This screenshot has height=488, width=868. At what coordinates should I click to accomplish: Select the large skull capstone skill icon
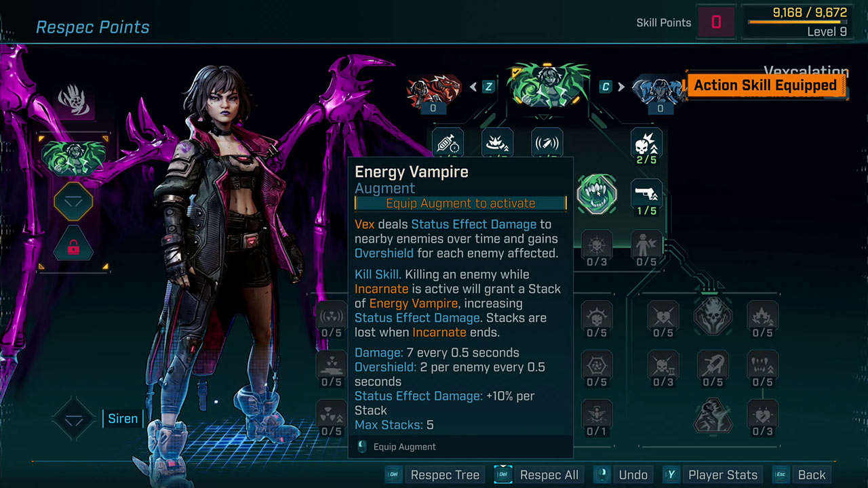(x=713, y=316)
